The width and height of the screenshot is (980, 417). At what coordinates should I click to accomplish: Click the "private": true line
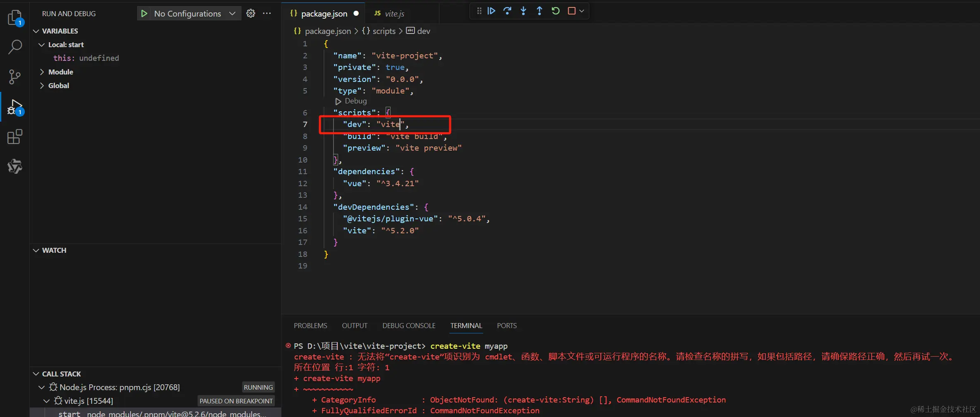[x=371, y=67]
